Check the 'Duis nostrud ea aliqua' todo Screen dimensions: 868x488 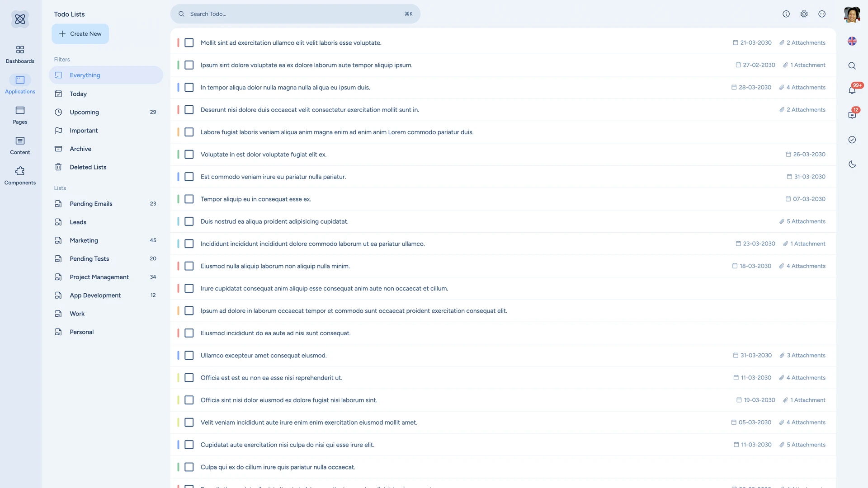coord(189,221)
